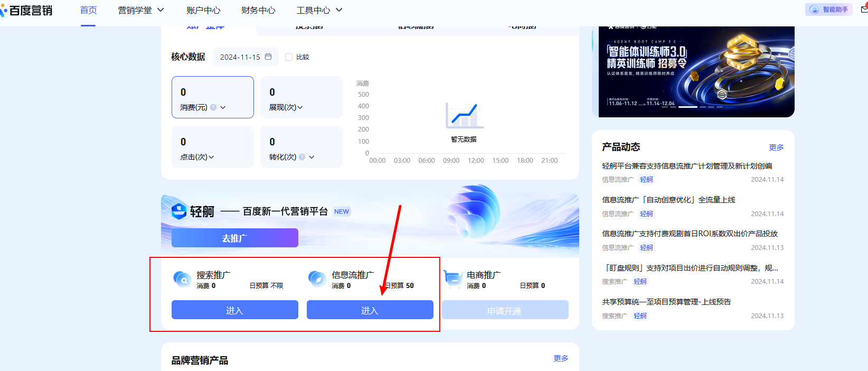This screenshot has width=868, height=371.
Task: Click 轻舸 tag under the first news item
Action: click(x=646, y=180)
